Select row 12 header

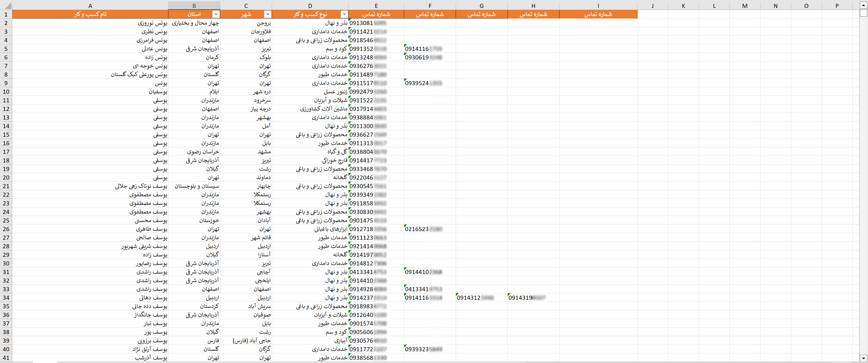pos(6,109)
